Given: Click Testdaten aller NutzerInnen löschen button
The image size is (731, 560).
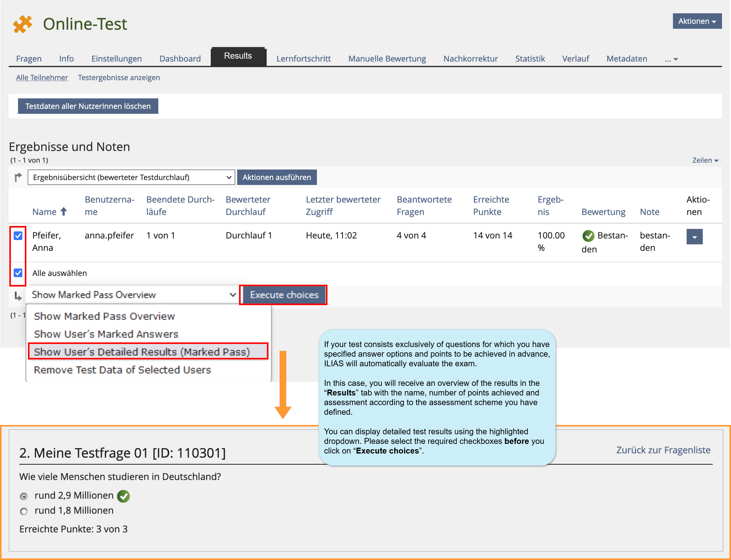Looking at the screenshot, I should point(88,106).
